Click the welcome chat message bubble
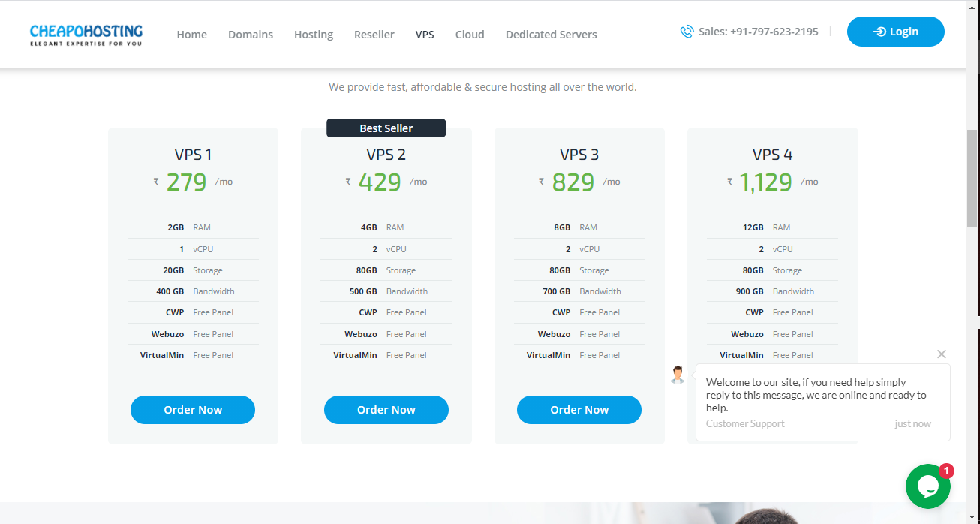 823,402
